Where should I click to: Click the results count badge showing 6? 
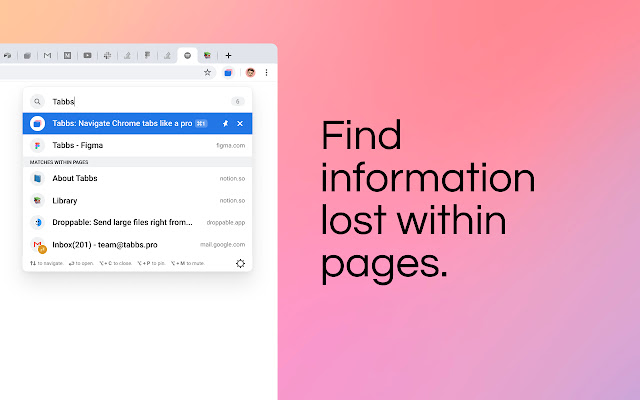238,102
